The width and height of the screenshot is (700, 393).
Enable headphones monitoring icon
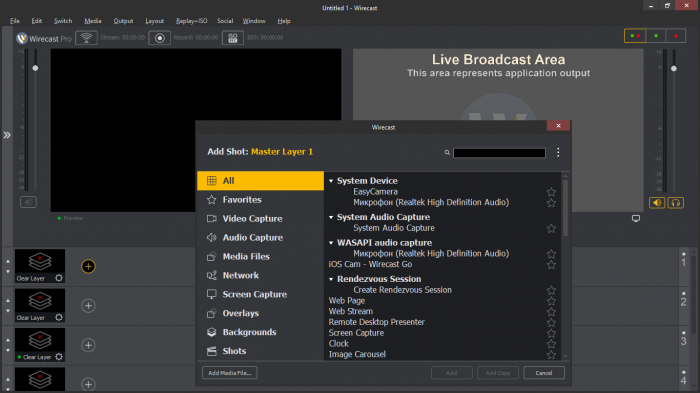tap(675, 203)
